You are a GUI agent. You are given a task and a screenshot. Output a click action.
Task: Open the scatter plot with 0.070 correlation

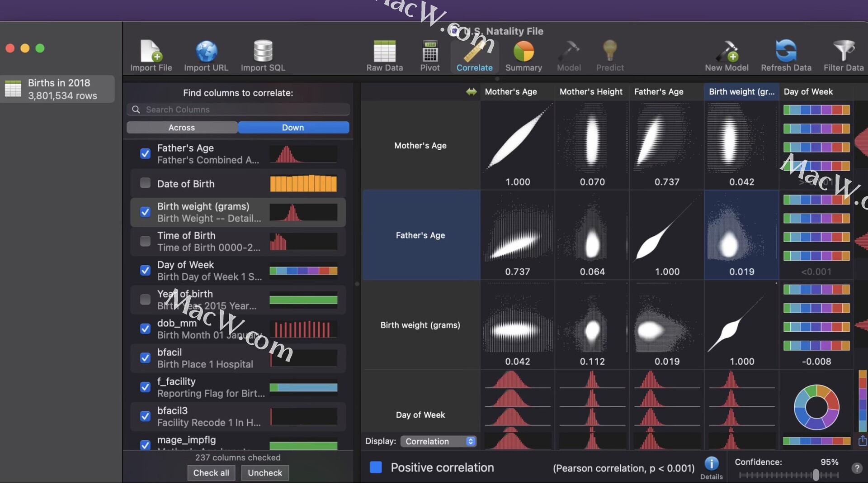click(x=592, y=145)
